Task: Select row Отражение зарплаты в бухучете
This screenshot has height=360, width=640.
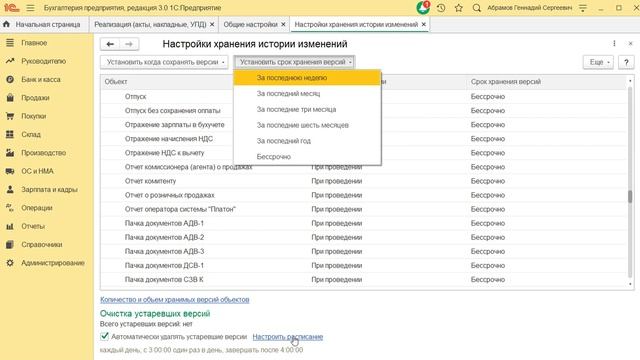Action: coord(175,124)
